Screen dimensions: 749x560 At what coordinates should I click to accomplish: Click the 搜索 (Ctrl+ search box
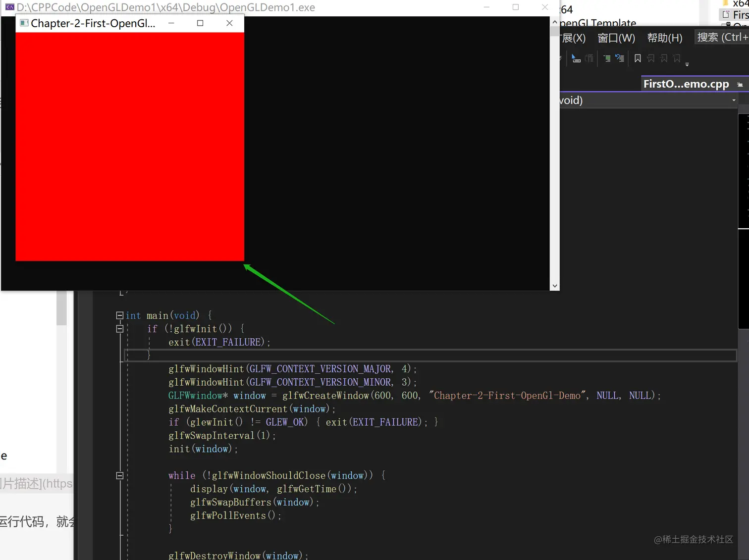point(722,37)
